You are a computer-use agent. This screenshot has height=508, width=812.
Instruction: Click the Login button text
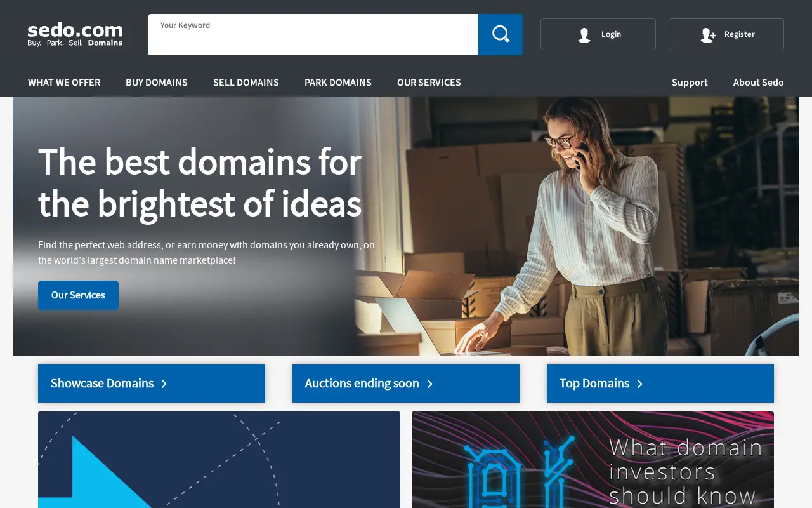611,34
